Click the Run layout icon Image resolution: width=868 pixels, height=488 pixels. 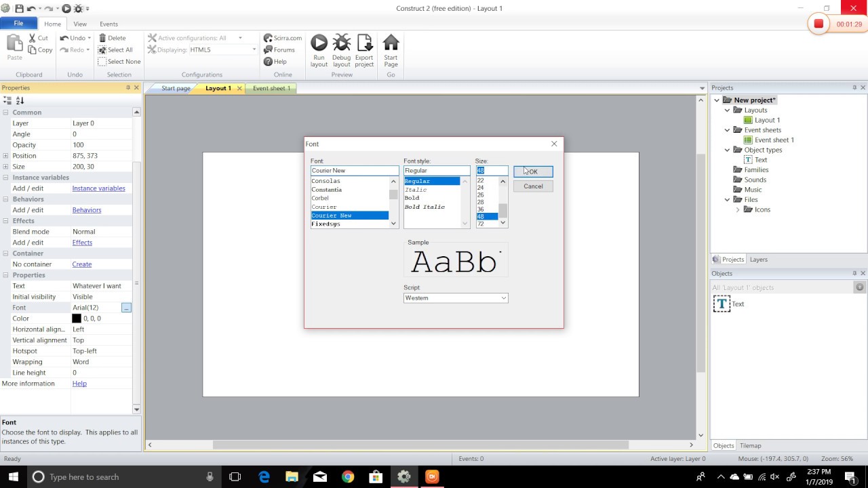319,43
